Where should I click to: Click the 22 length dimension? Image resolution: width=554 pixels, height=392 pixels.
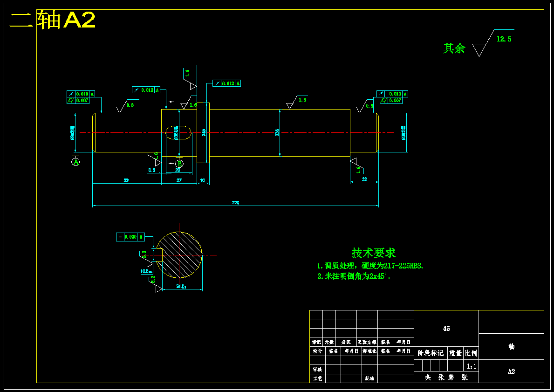tap(364, 179)
